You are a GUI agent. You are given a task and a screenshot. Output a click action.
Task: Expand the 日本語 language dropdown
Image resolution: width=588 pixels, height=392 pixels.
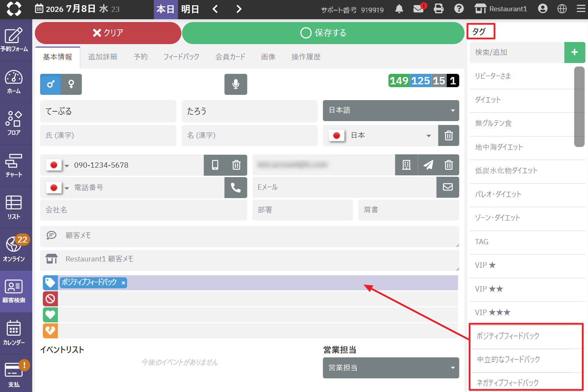pos(391,111)
